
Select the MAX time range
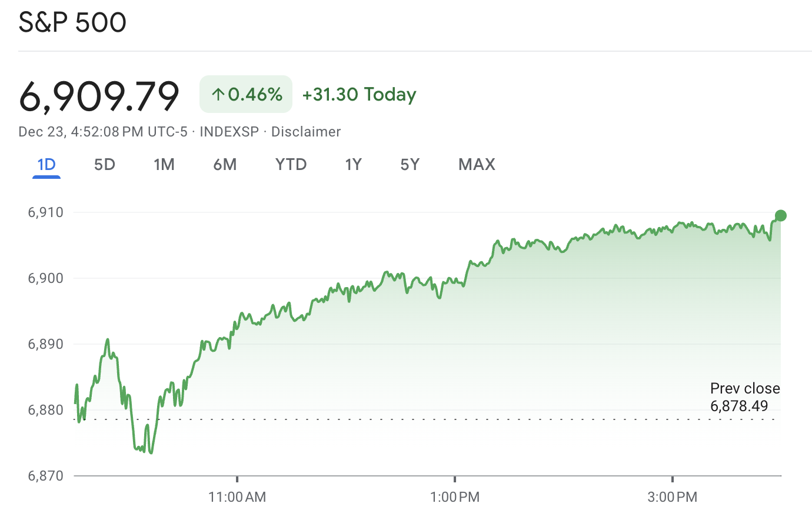476,165
